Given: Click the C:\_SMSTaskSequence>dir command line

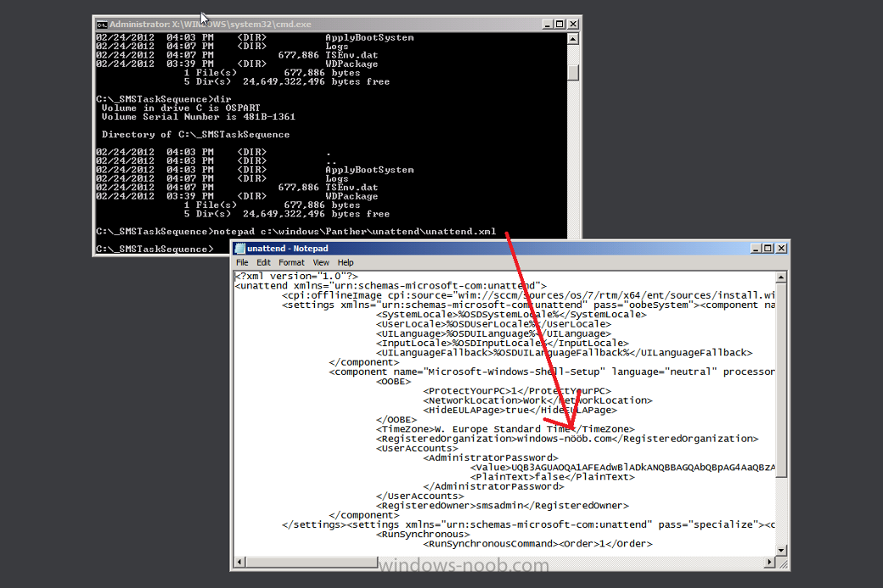Looking at the screenshot, I should (x=163, y=99).
